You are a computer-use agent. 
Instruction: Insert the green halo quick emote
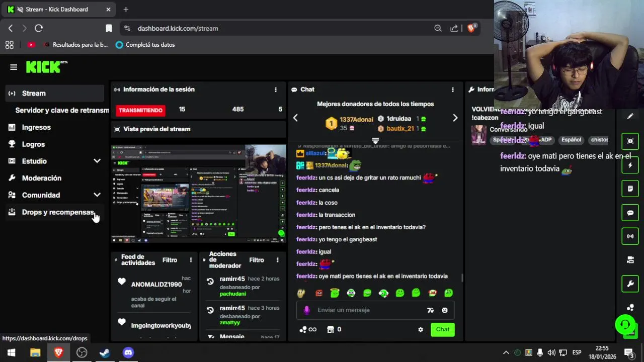point(335,293)
